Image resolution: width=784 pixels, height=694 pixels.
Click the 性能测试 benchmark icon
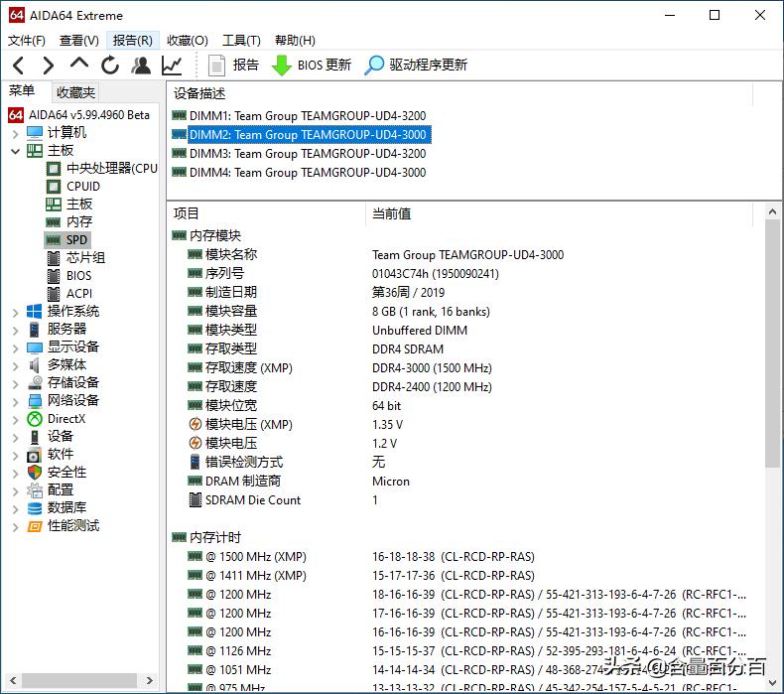point(35,526)
